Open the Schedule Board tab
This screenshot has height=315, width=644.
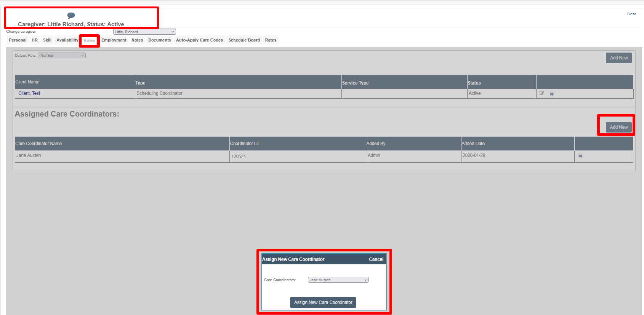point(244,40)
